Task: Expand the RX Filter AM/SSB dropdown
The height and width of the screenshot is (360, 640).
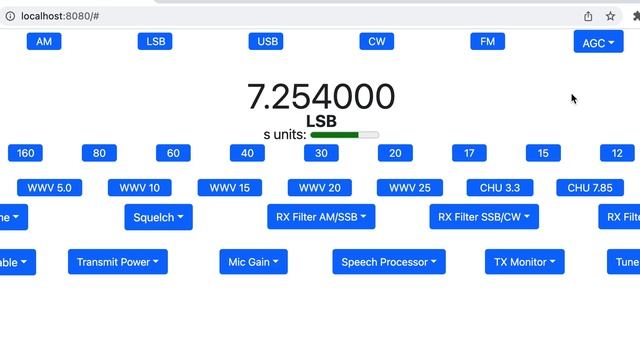Action: pos(321,217)
